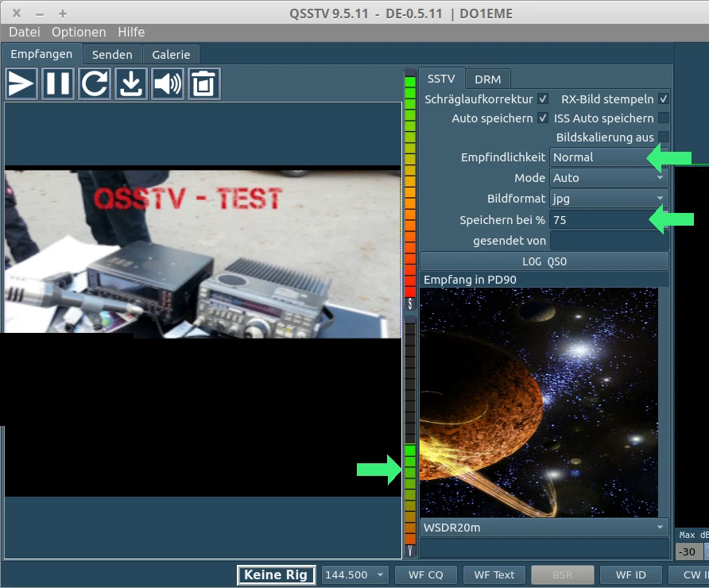This screenshot has height=588, width=709.
Task: Open the Optionen menu
Action: point(79,32)
